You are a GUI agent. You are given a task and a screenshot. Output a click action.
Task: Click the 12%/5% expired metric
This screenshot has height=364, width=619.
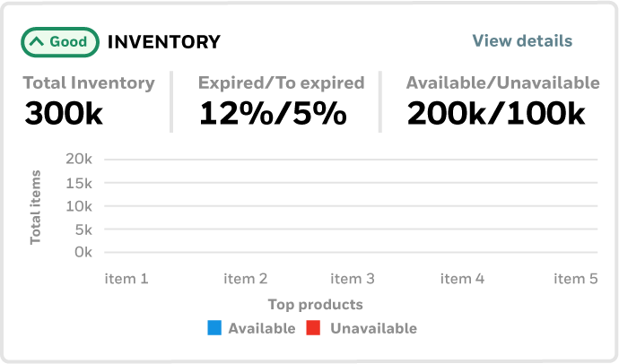click(x=273, y=114)
